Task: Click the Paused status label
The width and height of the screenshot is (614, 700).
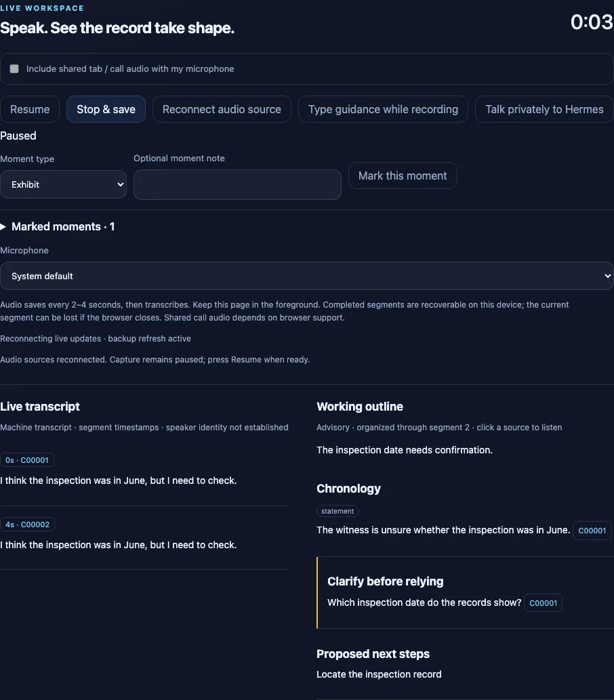Action: click(x=18, y=136)
